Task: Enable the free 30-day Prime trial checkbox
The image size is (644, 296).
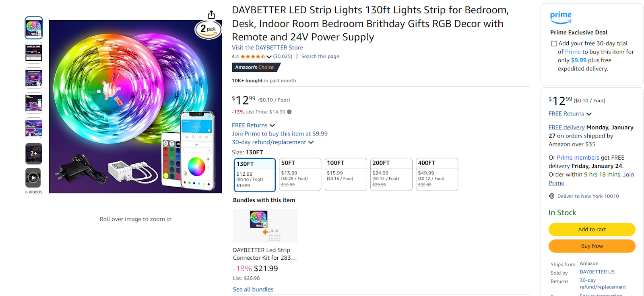Action: [554, 43]
